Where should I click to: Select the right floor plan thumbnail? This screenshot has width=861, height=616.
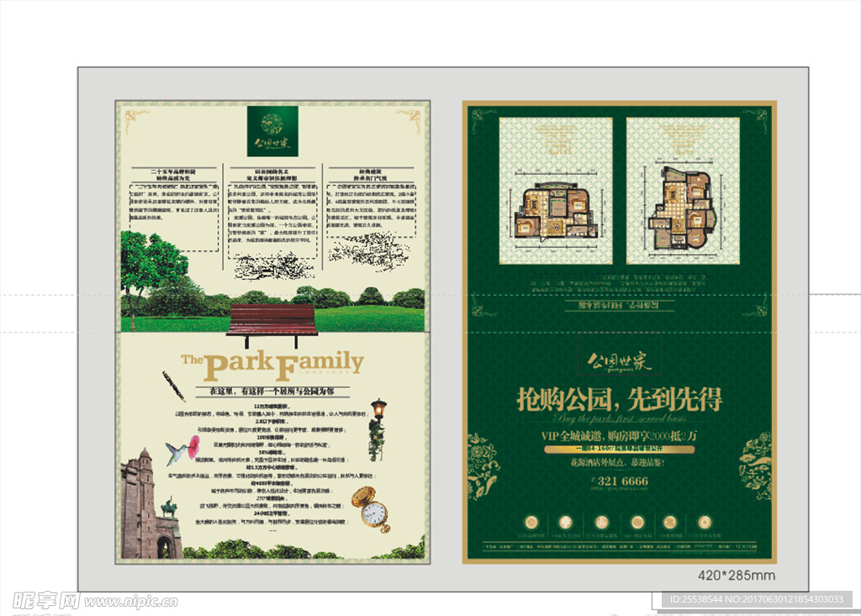tap(683, 190)
